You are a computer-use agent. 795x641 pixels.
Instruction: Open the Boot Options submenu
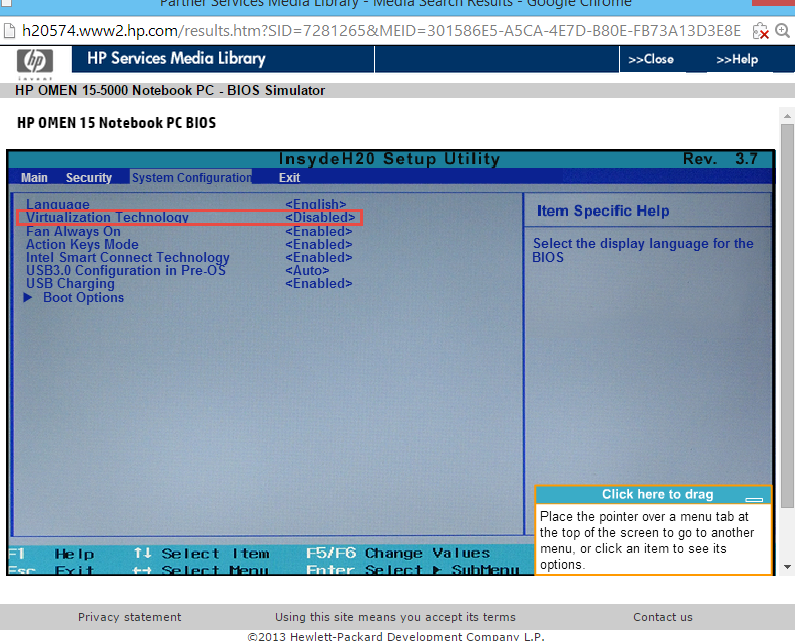84,298
